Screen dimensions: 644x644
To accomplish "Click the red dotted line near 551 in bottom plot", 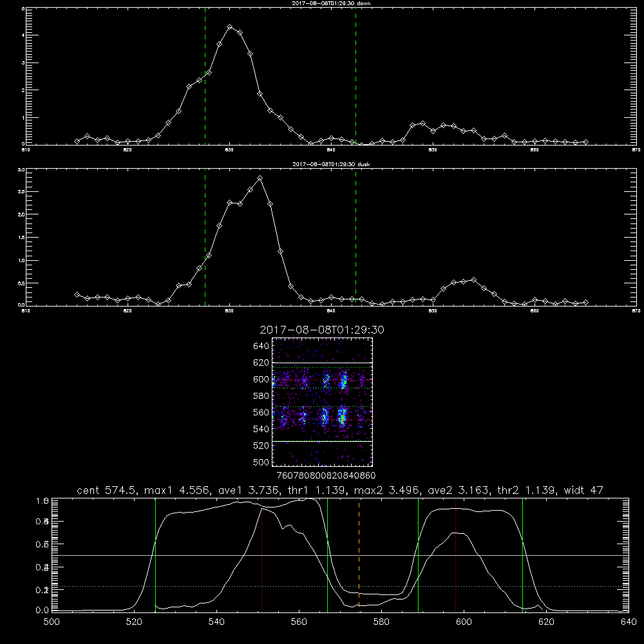I will 261,554.
